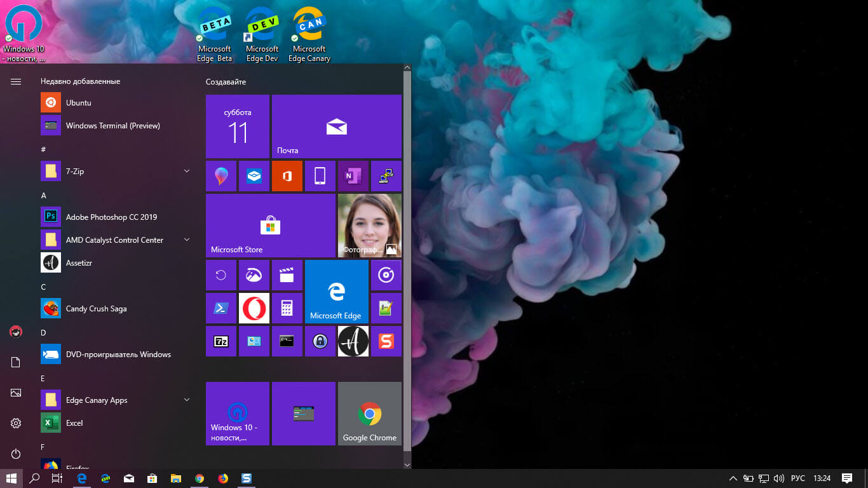The image size is (868, 488).
Task: Open the Control Panel tile
Action: coord(254,341)
